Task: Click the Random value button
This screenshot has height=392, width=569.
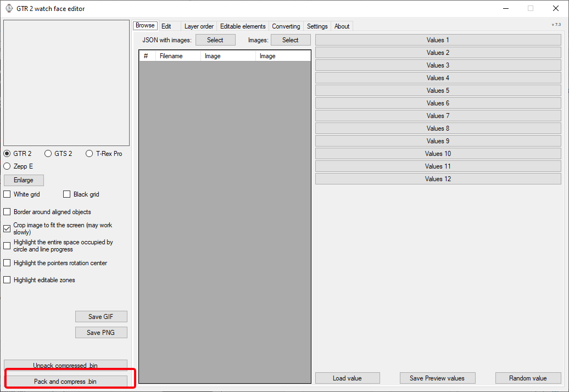Action: (x=528, y=378)
